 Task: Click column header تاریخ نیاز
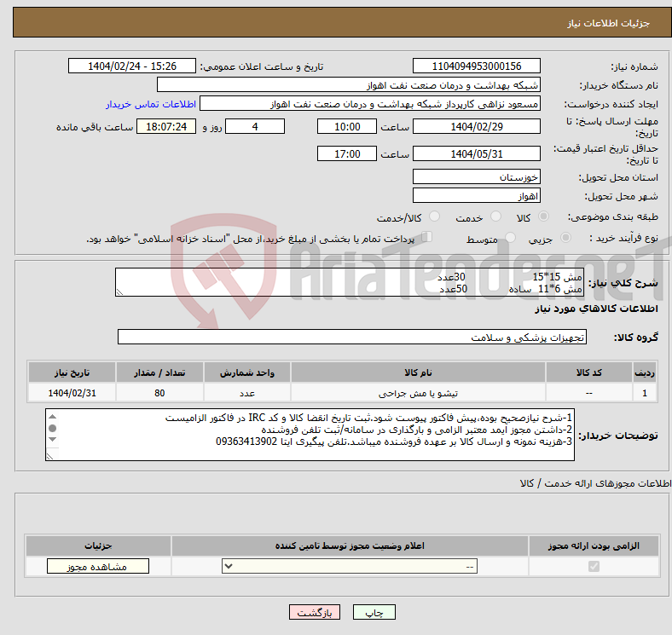coord(72,372)
